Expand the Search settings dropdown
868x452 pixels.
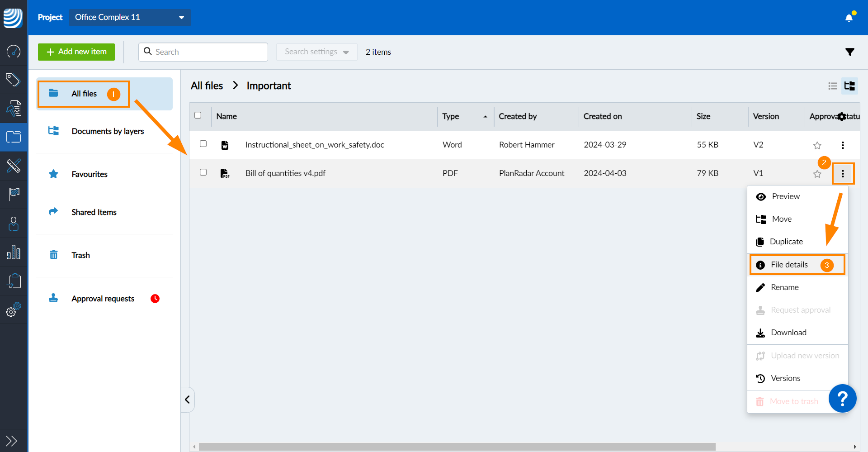(317, 52)
